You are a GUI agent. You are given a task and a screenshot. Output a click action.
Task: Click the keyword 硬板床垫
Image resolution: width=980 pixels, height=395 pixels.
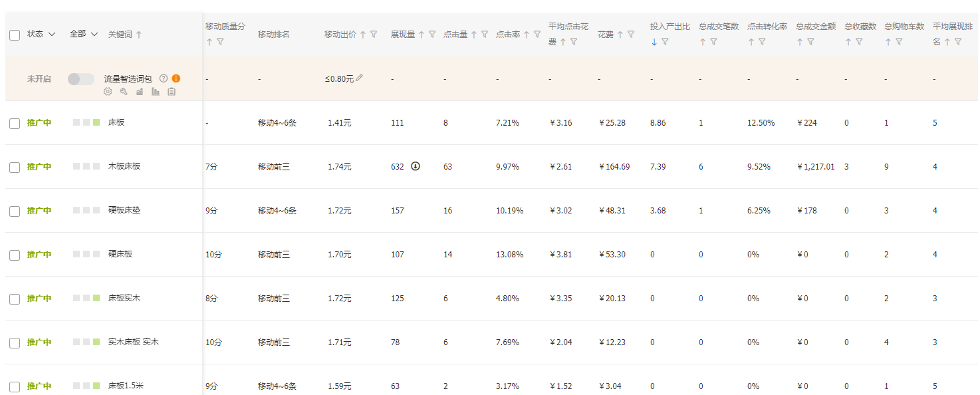(x=124, y=210)
